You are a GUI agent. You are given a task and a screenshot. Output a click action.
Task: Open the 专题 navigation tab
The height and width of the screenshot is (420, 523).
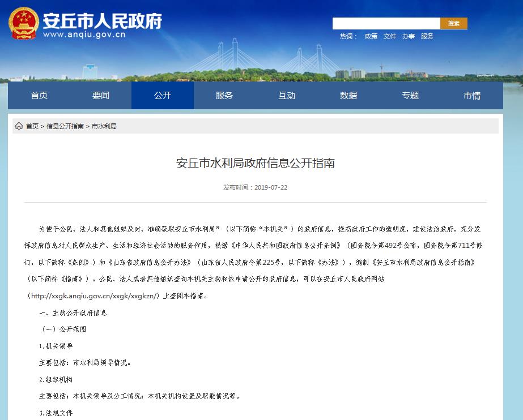[410, 96]
